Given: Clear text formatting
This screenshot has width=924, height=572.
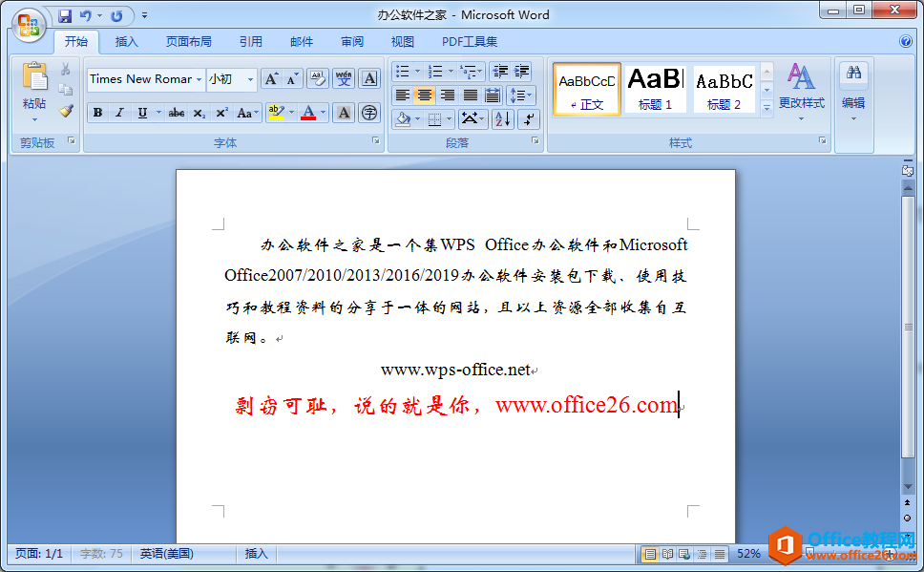Looking at the screenshot, I should [x=318, y=79].
